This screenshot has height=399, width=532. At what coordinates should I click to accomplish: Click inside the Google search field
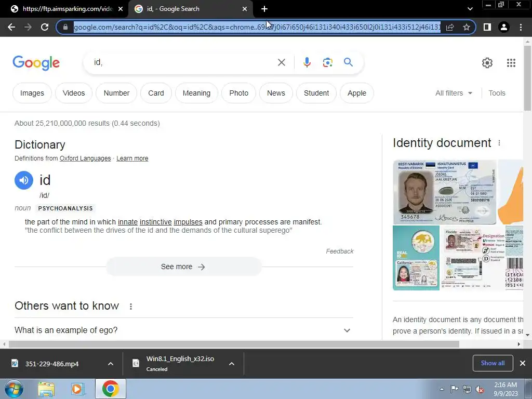coord(183,62)
